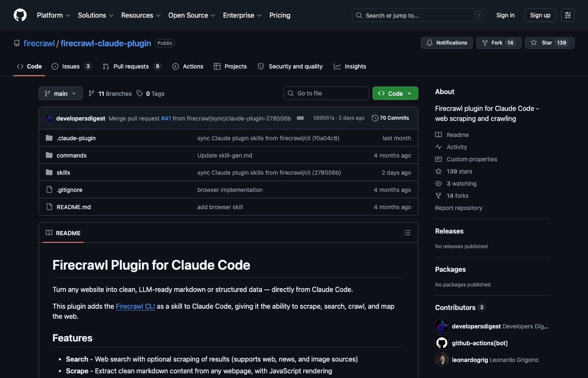View the 3 watching link
Viewport: 588px width, 378px height.
[x=456, y=183]
